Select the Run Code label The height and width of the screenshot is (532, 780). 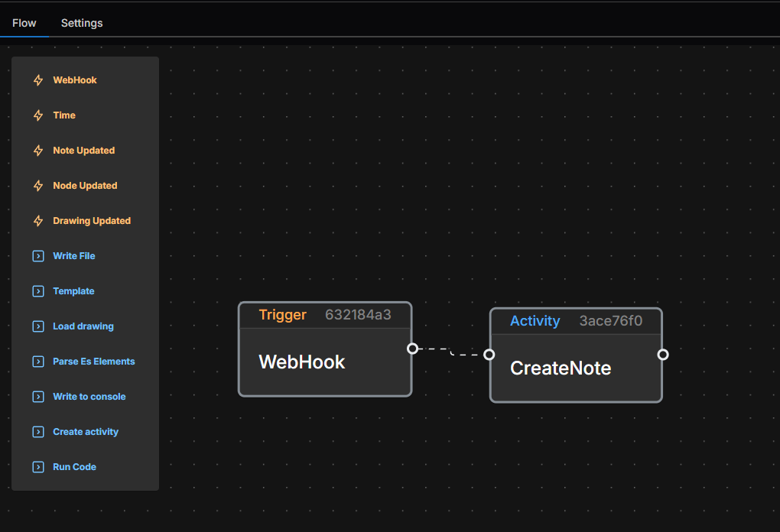(x=74, y=467)
